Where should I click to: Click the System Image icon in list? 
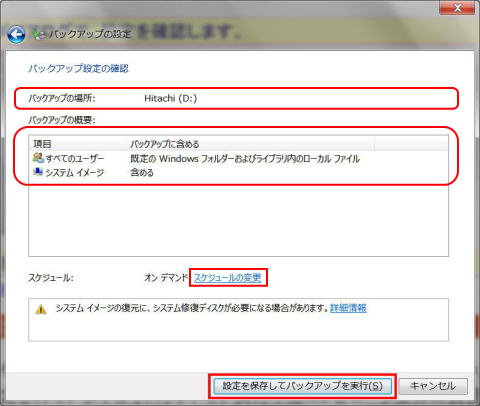point(38,172)
